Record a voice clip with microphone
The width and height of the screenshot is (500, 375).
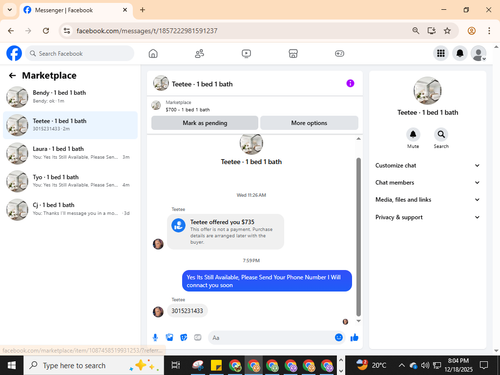[155, 338]
